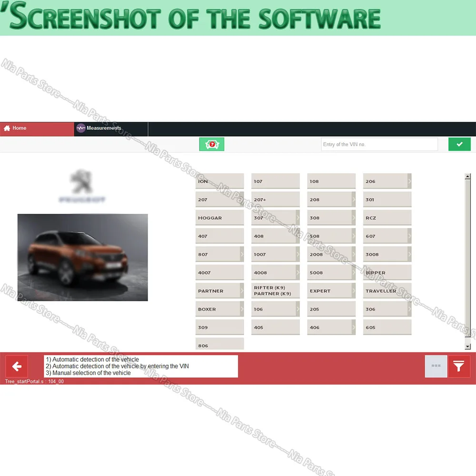
Task: Choose the BIPPER model
Action: click(387, 272)
